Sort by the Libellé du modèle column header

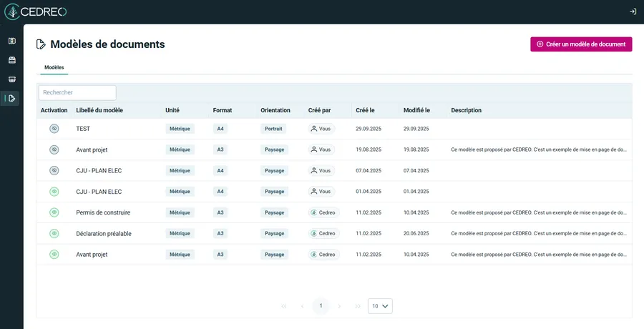click(99, 110)
